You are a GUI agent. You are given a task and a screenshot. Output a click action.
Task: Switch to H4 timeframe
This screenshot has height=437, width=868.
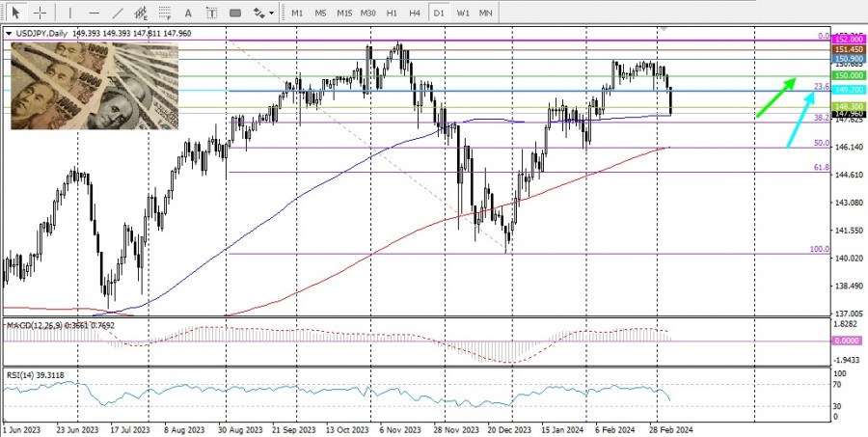pyautogui.click(x=415, y=13)
